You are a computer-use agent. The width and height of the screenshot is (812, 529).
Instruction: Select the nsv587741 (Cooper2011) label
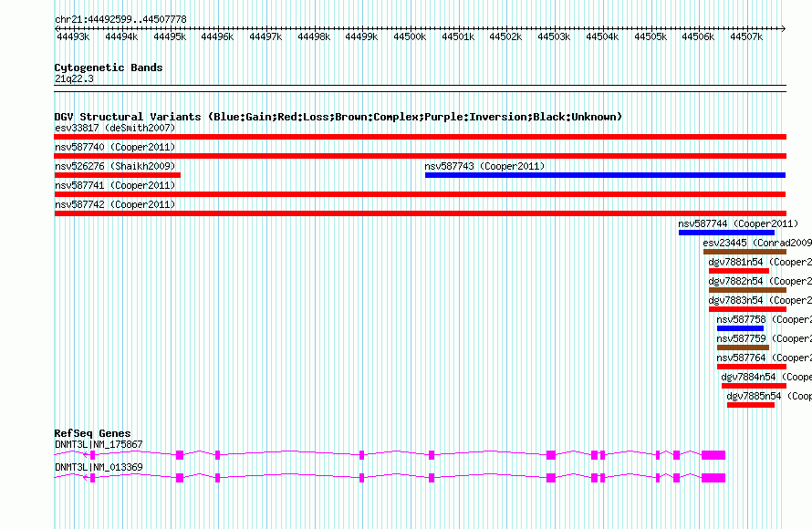pos(114,185)
